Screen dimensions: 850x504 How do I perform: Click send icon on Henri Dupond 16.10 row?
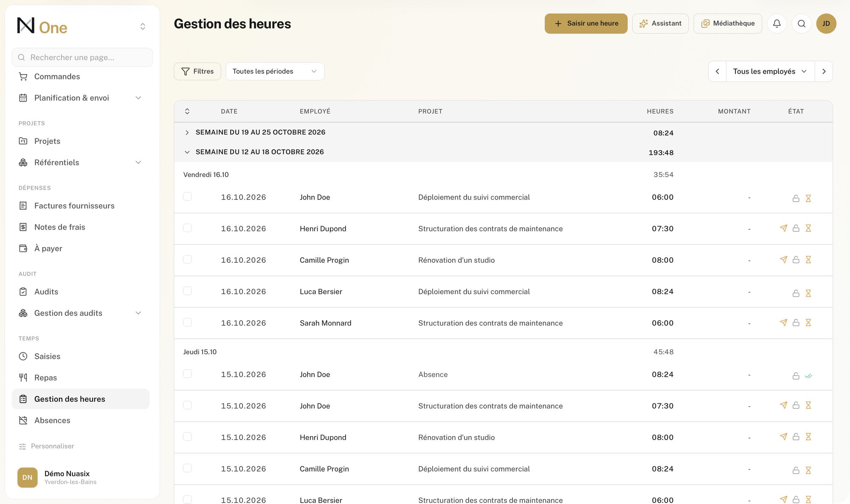[x=783, y=228]
